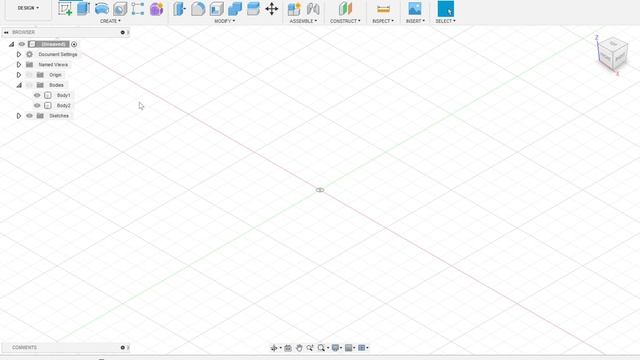Select the Extrude tool
The width and height of the screenshot is (640, 360).
click(x=83, y=9)
